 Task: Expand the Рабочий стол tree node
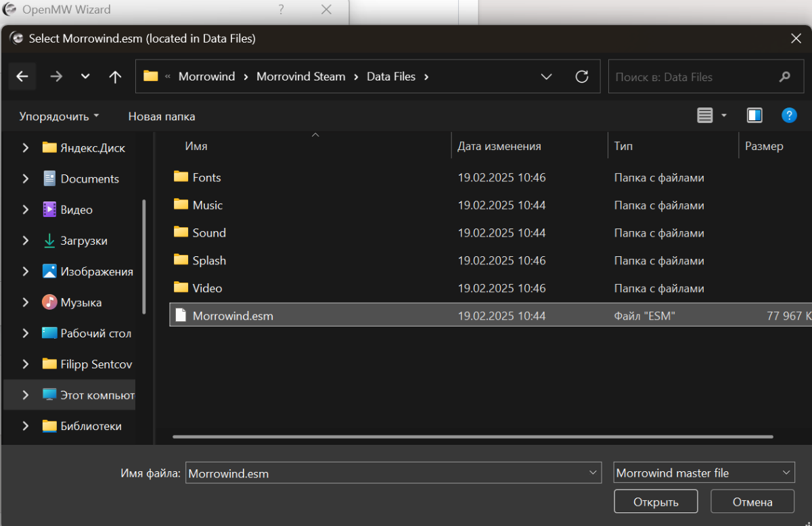tap(26, 333)
